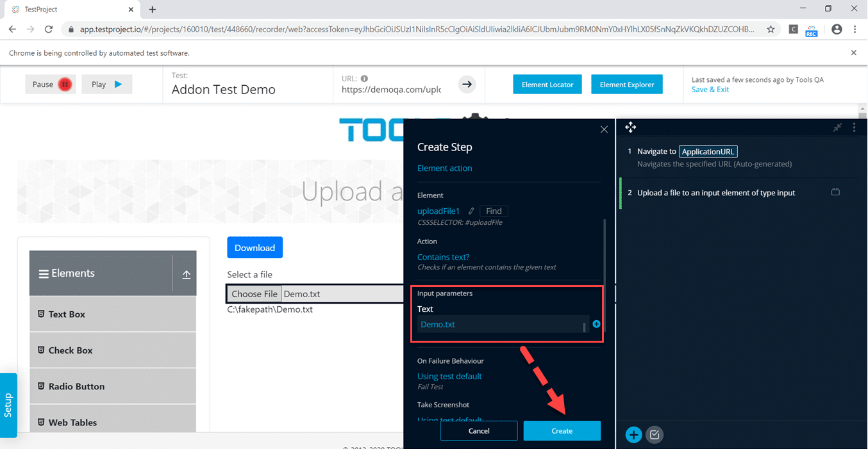This screenshot has height=449, width=868.
Task: Click the Chrome forward arrow
Action: [30, 29]
